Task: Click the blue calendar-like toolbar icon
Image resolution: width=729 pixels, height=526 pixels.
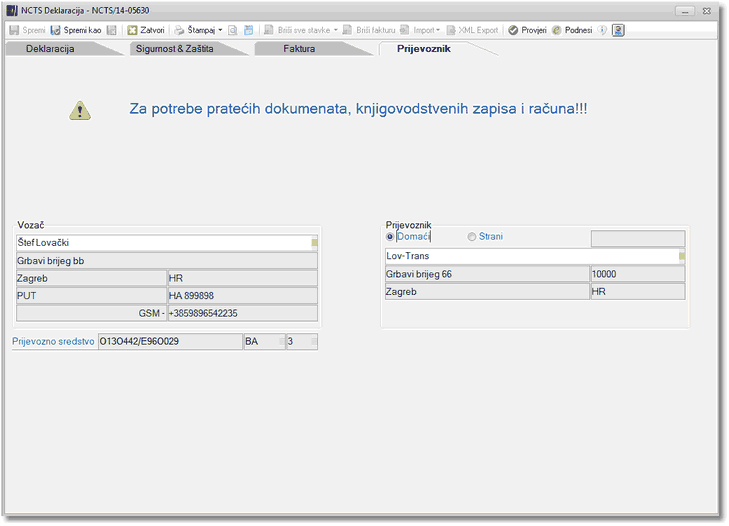Action: tap(249, 30)
